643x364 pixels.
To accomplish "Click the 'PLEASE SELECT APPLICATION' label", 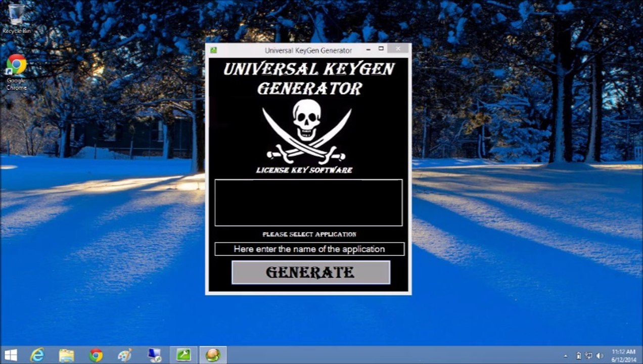I will pos(309,235).
